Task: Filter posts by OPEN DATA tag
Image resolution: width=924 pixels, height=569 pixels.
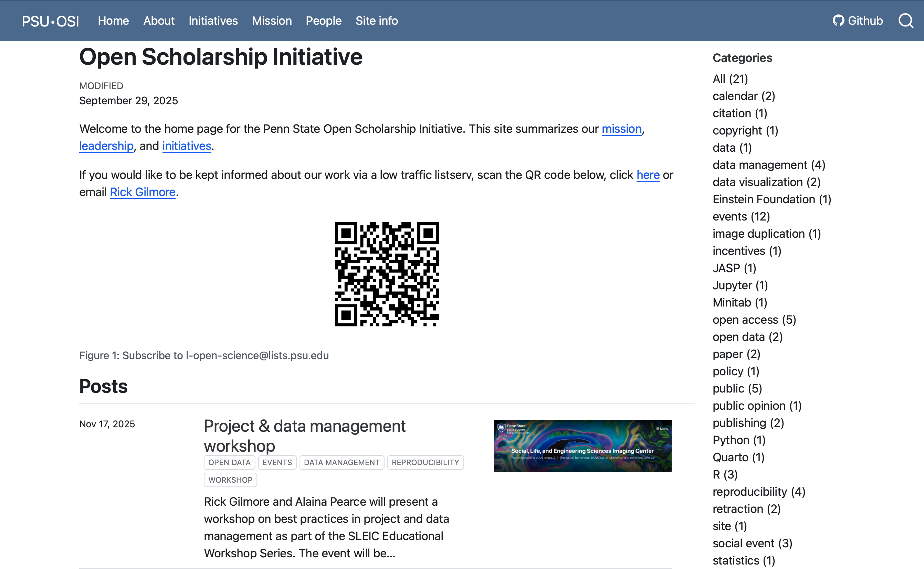Action: [229, 462]
